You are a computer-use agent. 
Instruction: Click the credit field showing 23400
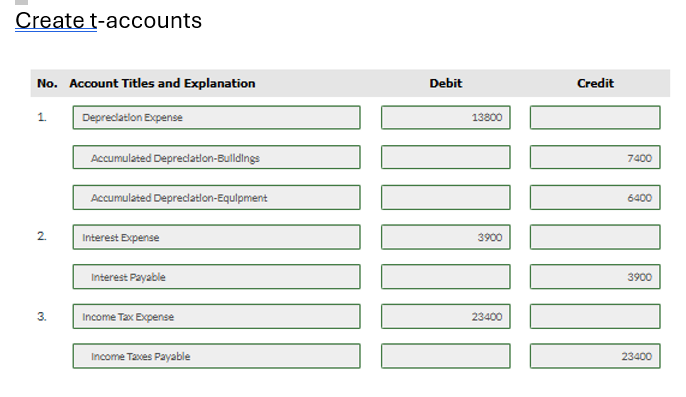click(x=595, y=356)
